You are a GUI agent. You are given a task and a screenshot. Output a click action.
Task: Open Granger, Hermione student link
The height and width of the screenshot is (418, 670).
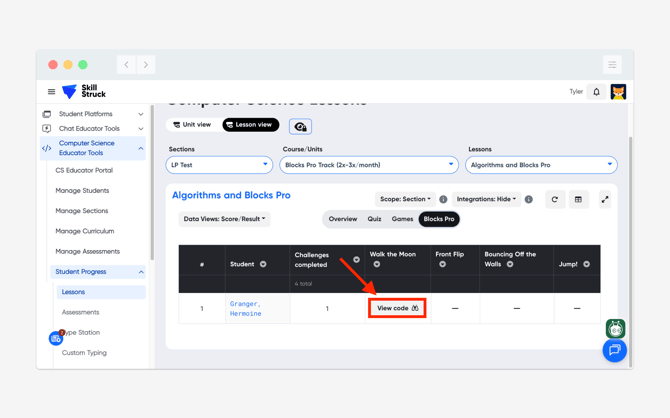[245, 308]
